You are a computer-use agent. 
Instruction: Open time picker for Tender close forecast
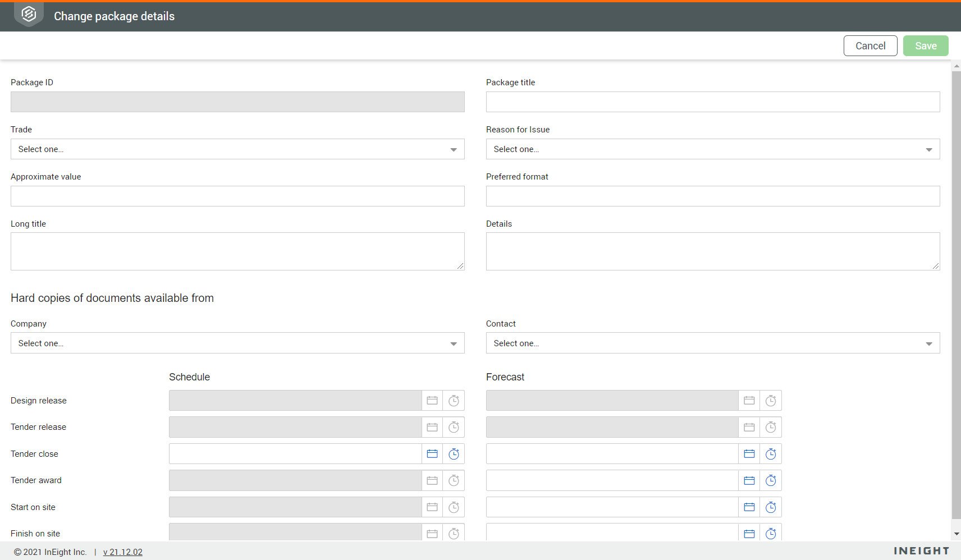[x=771, y=454]
